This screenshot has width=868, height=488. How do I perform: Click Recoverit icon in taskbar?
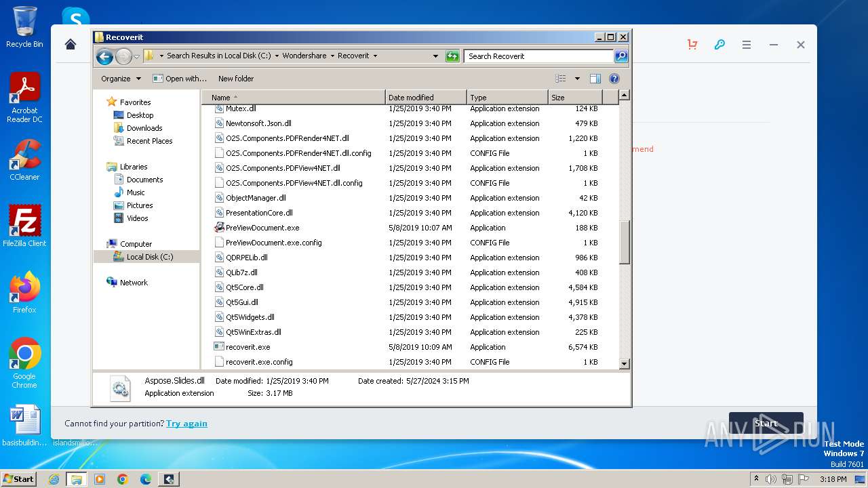click(169, 479)
